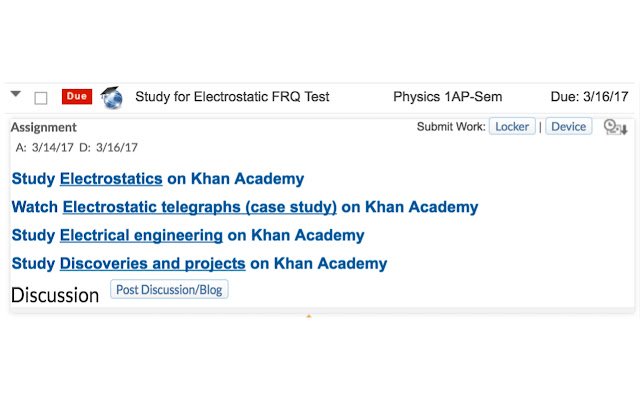Submit work via the Device button
The width and height of the screenshot is (640, 400).
569,127
